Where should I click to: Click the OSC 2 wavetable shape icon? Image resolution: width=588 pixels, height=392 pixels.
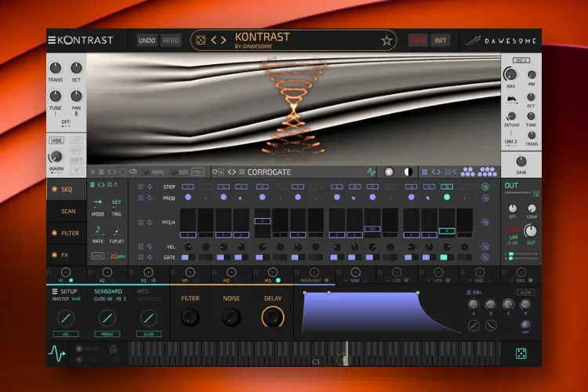pos(511,100)
